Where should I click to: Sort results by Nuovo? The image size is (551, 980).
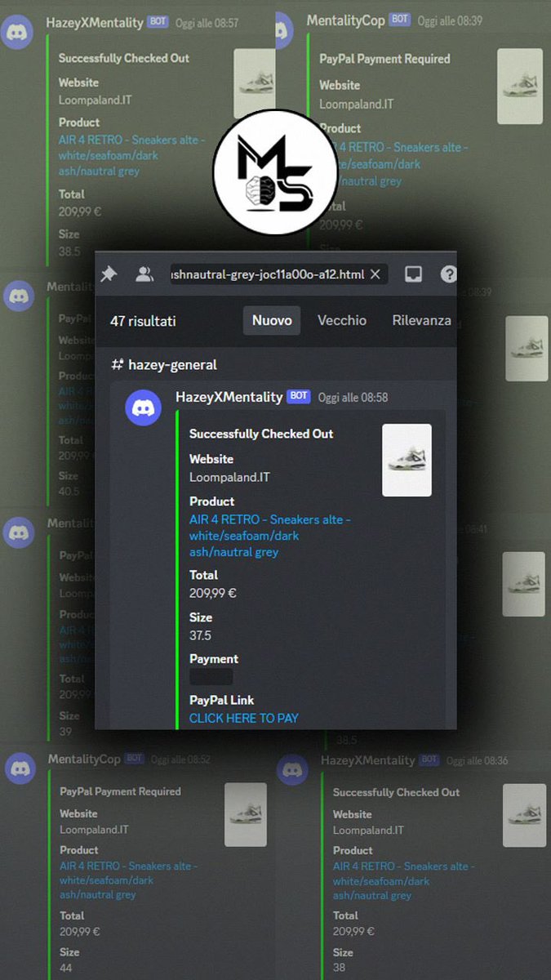[x=272, y=321]
